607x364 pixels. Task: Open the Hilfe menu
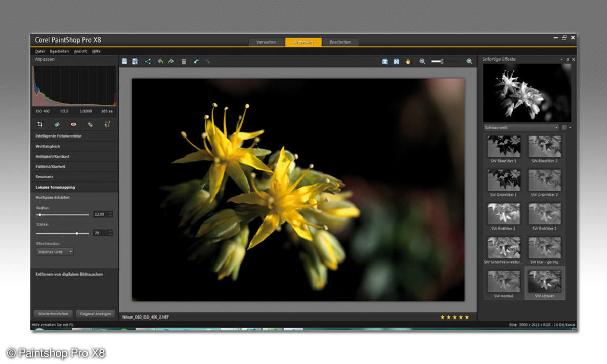pos(96,51)
